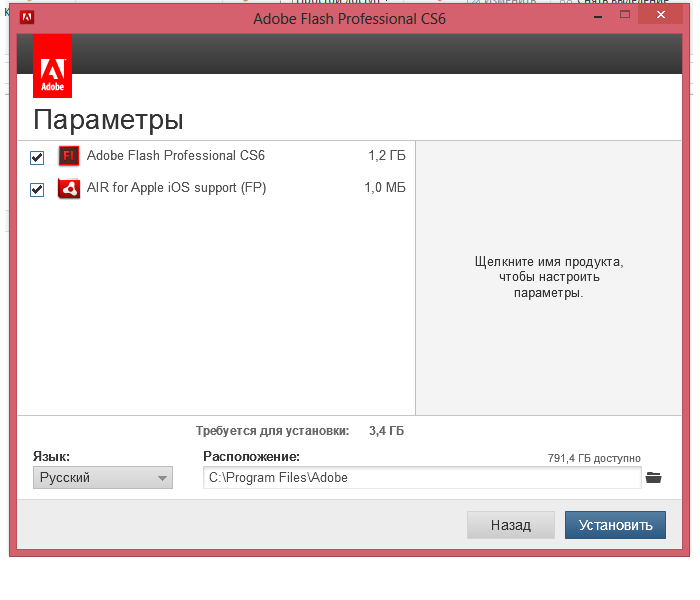Click the Расположение label
The width and height of the screenshot is (700, 600).
(x=251, y=456)
